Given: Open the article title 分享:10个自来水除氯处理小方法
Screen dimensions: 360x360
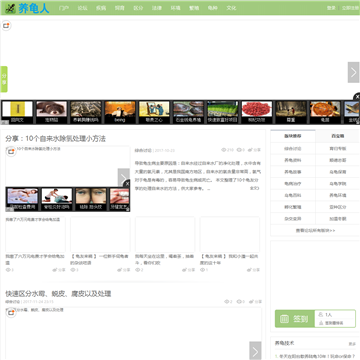Looking at the screenshot, I should [55, 139].
